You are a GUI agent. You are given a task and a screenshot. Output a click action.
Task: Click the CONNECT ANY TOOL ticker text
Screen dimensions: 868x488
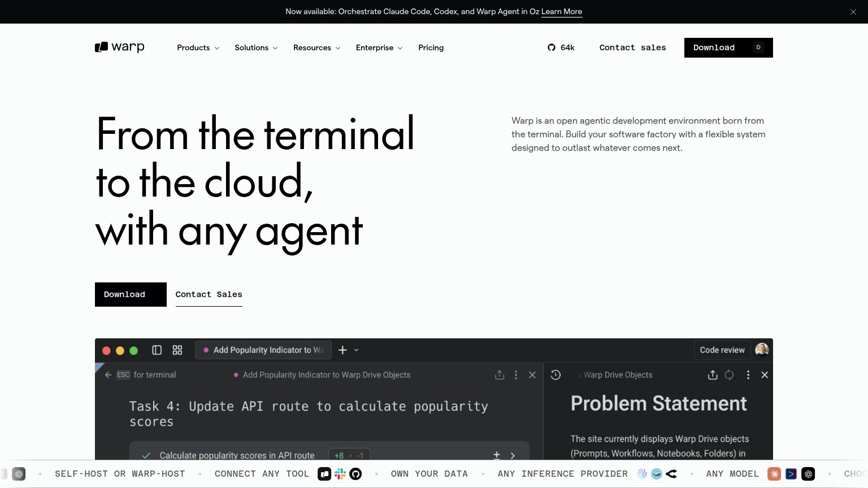262,474
